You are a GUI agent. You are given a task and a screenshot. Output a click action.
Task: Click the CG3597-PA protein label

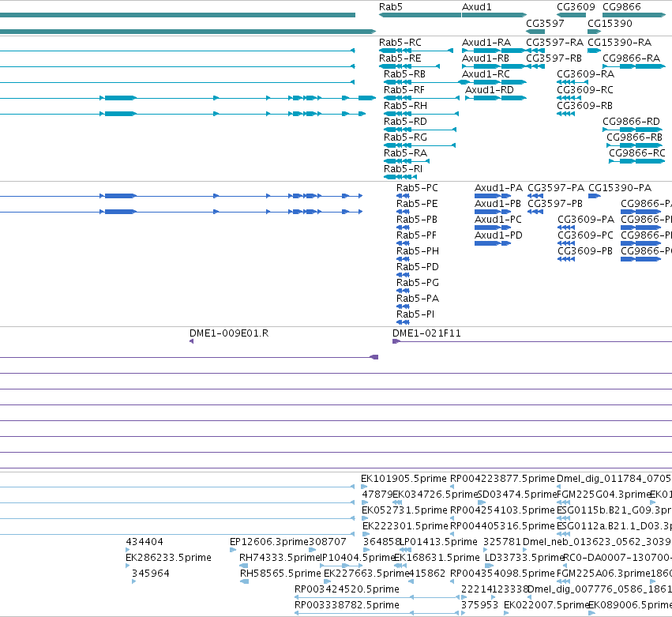point(556,188)
